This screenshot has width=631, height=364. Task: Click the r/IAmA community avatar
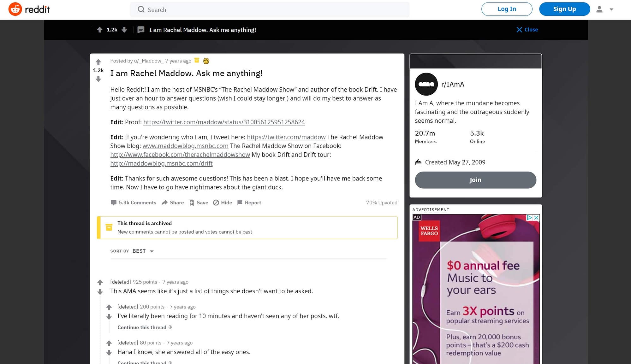point(426,84)
